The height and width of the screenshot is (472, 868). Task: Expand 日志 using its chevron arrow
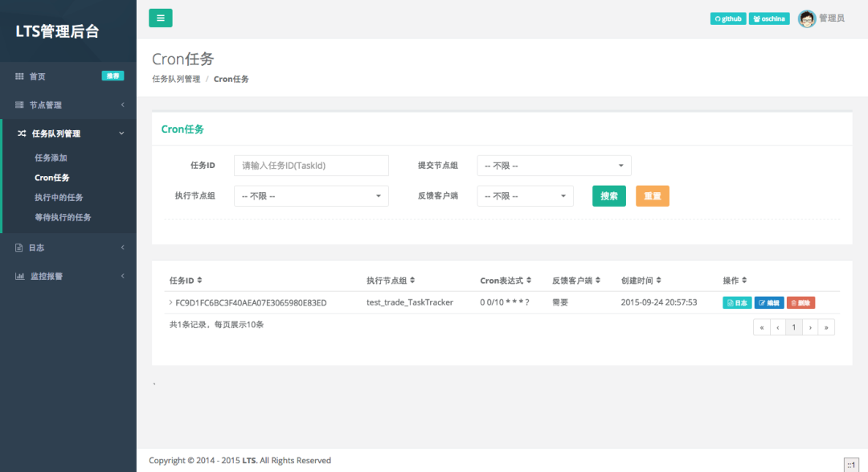[122, 248]
